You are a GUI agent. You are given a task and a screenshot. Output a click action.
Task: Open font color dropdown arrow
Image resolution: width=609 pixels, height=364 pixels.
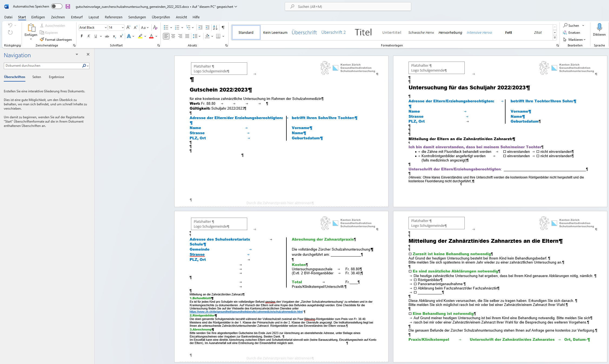pyautogui.click(x=156, y=36)
